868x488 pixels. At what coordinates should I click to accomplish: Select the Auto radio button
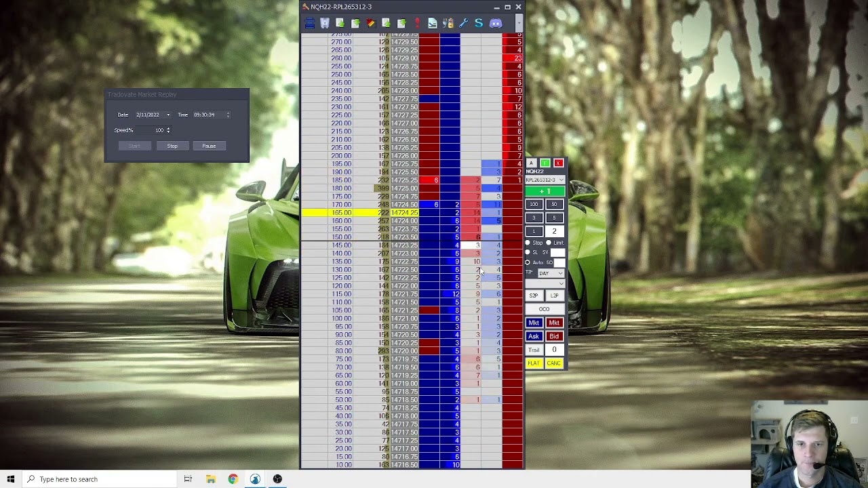(x=528, y=262)
